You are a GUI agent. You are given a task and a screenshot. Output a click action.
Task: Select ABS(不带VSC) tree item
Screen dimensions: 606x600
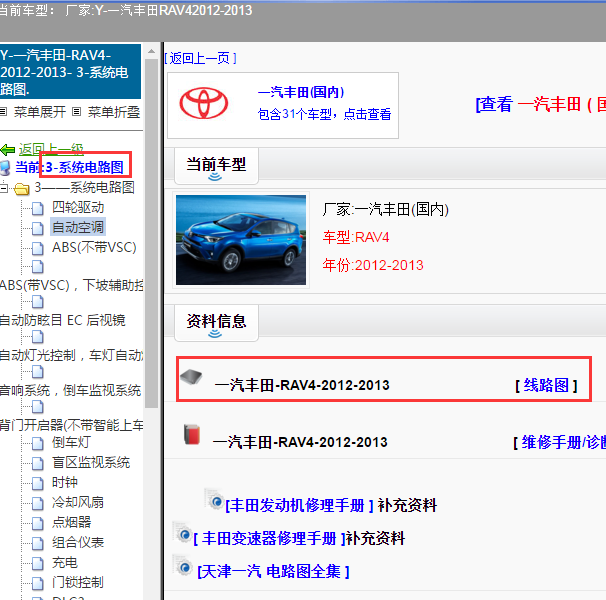point(94,247)
